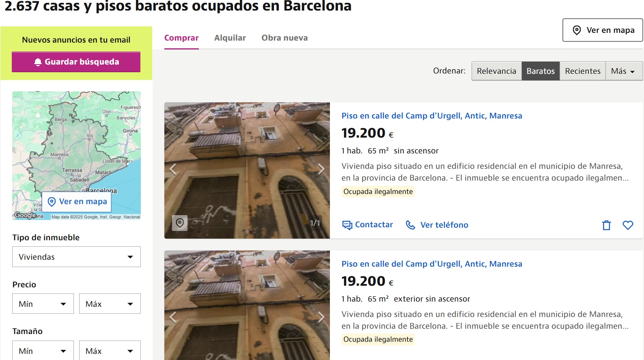Expand the Más sort dropdown
The height and width of the screenshot is (360, 644).
pos(624,71)
